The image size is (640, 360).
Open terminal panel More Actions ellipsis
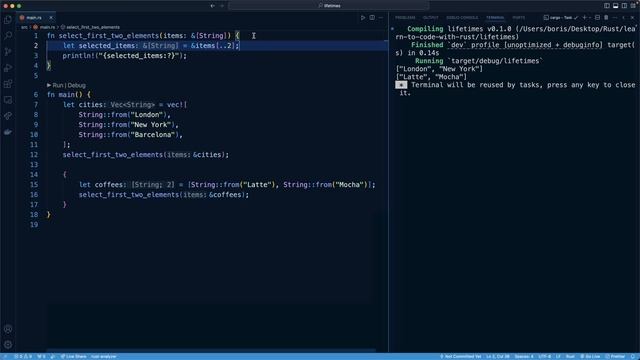(x=615, y=18)
